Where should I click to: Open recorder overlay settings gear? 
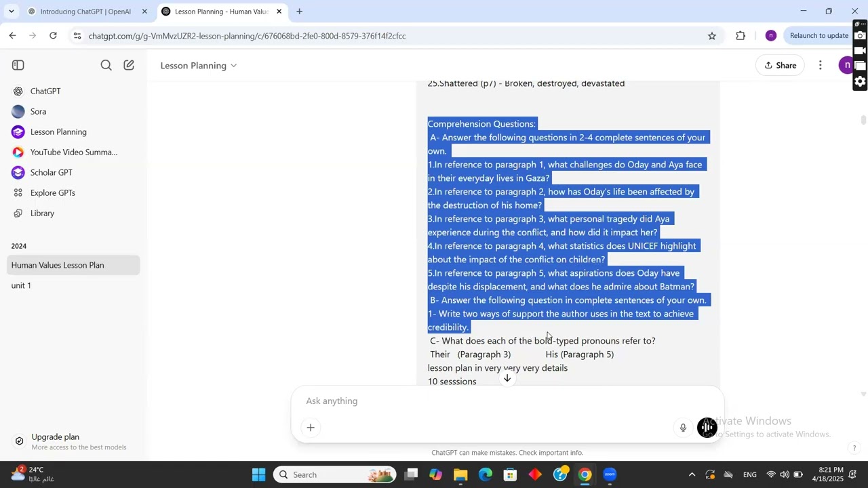click(x=860, y=81)
